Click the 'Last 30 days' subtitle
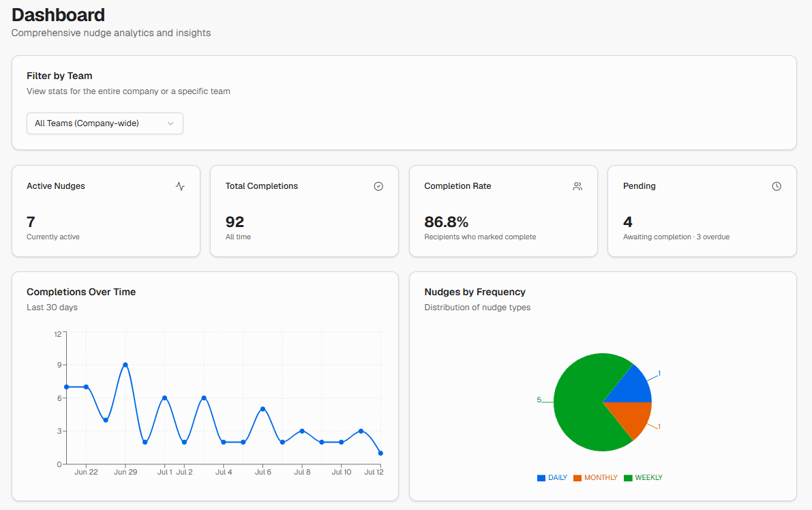 point(52,307)
